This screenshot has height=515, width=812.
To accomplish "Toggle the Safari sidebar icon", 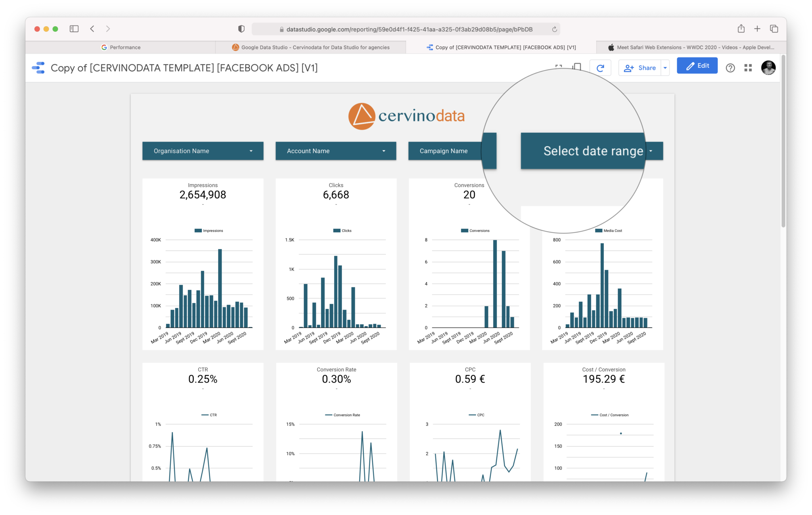I will [74, 29].
